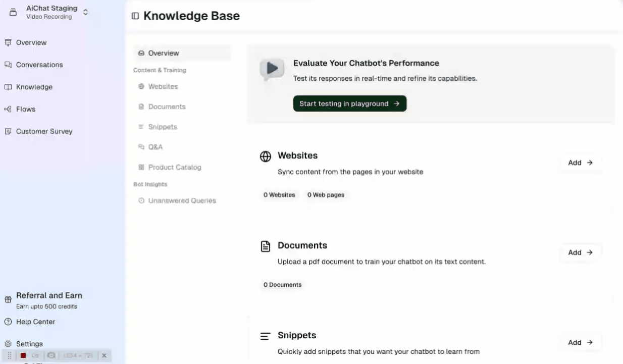Toggle the sidebar panel icon beside Knowledge Base
The height and width of the screenshot is (364, 623).
tap(135, 16)
